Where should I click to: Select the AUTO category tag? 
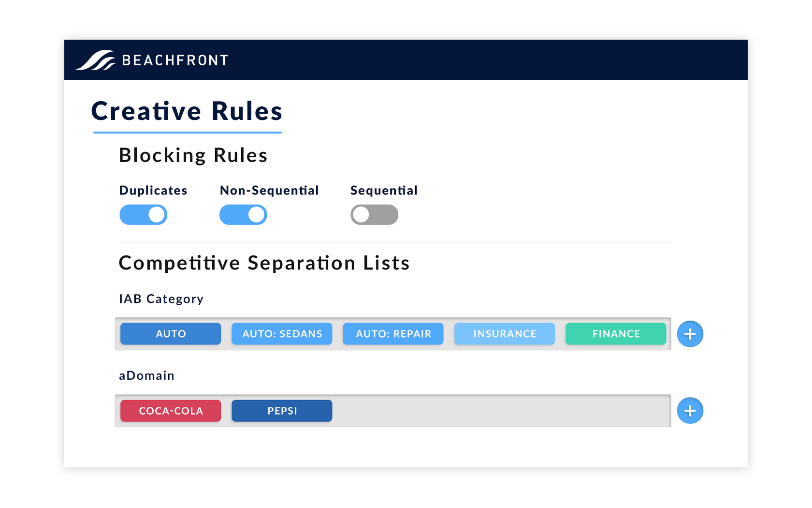171,334
